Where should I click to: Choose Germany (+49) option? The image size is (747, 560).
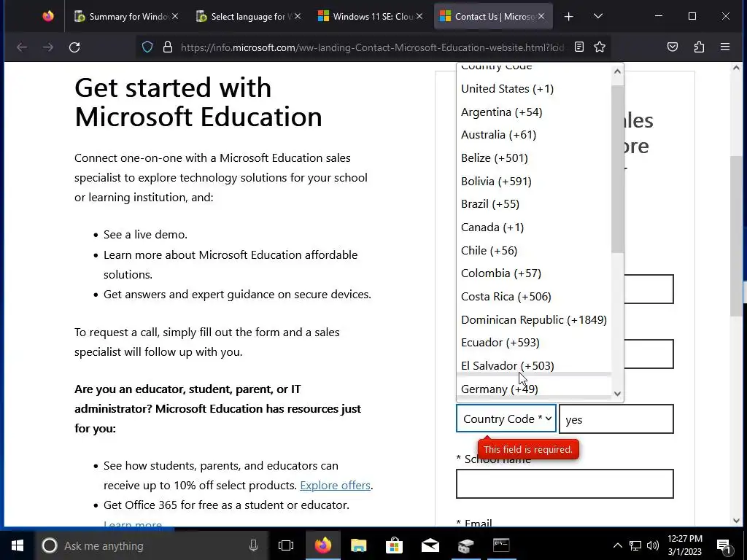(x=533, y=388)
